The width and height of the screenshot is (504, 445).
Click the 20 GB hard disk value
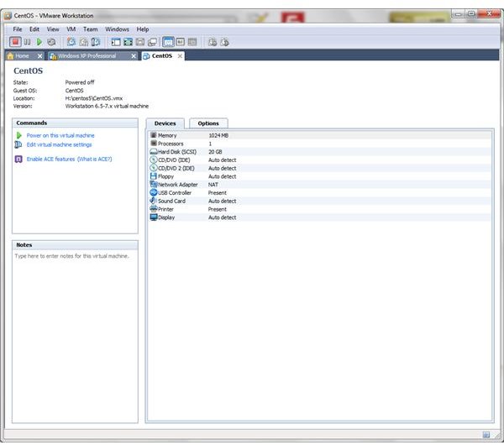[215, 152]
